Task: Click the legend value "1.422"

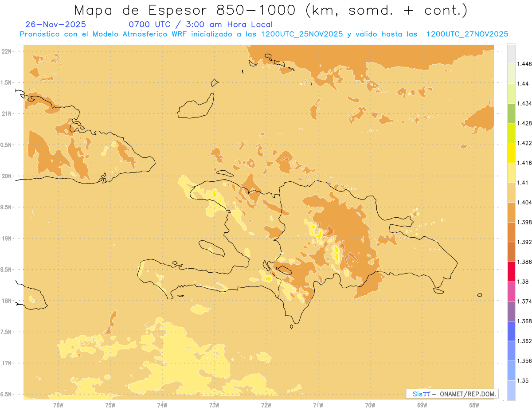Action: pos(524,143)
